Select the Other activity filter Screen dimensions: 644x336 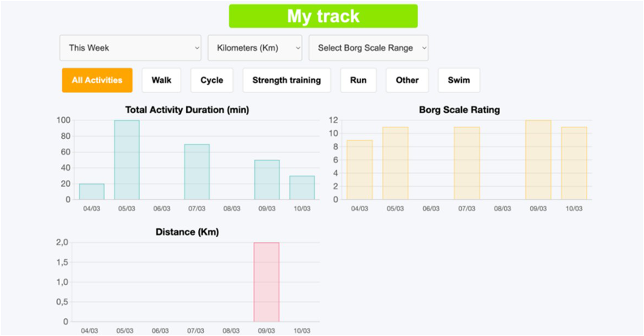[x=407, y=80]
